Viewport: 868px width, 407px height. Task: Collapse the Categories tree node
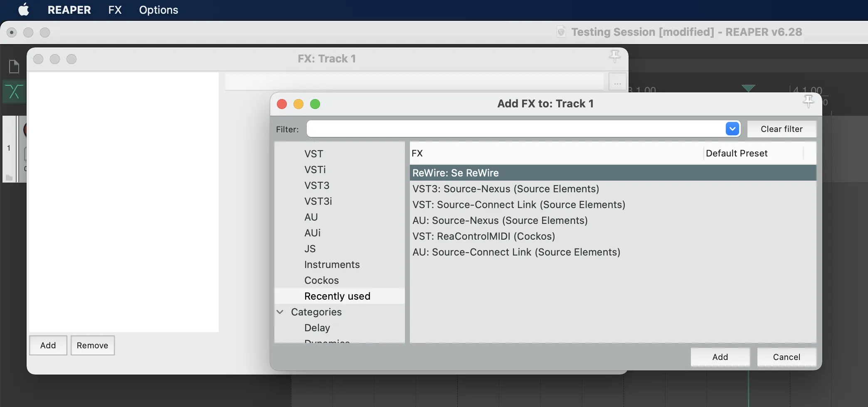click(280, 312)
